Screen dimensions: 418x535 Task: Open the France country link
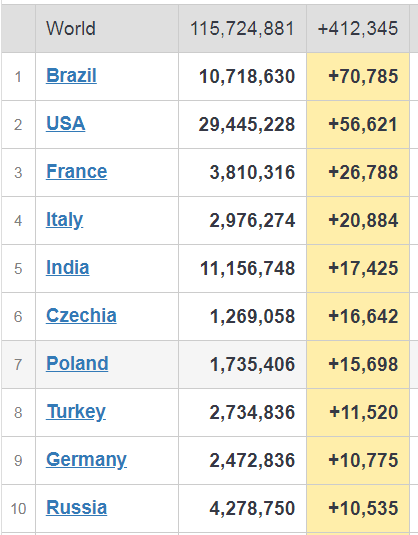pyautogui.click(x=76, y=172)
